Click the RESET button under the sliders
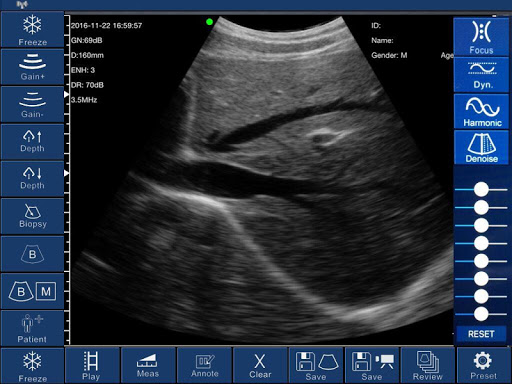The width and height of the screenshot is (512, 384). tap(481, 334)
